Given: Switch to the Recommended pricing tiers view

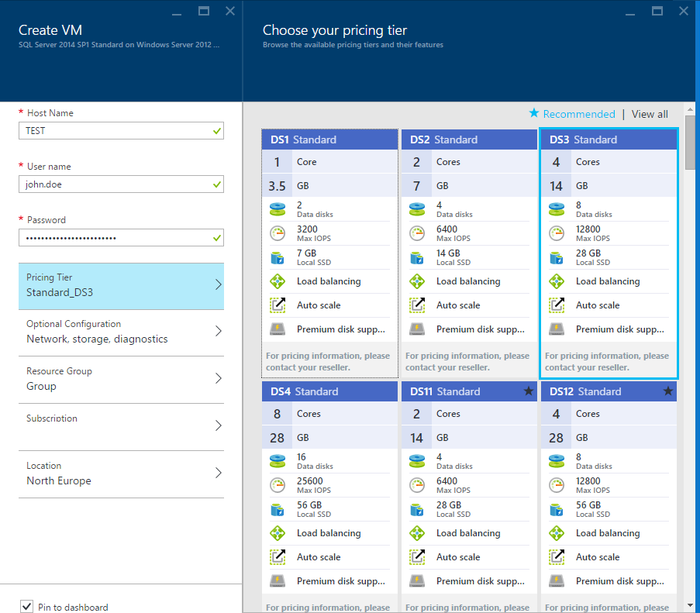Looking at the screenshot, I should coord(578,114).
